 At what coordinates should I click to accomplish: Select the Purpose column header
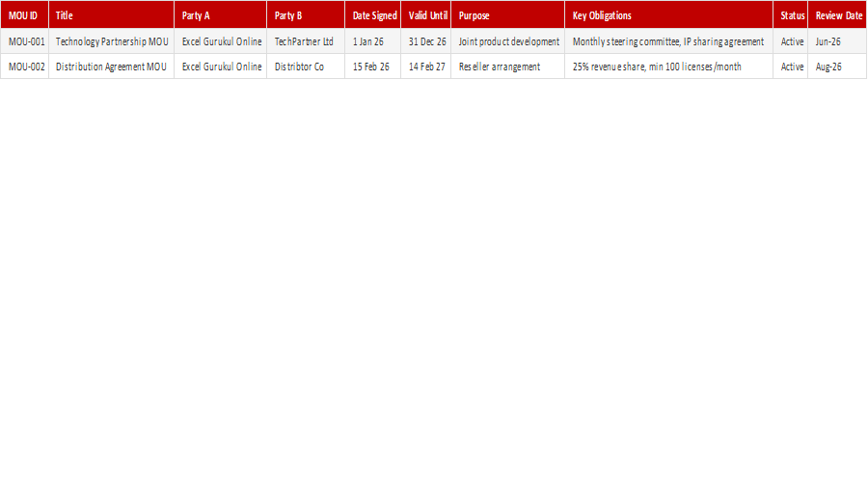507,14
